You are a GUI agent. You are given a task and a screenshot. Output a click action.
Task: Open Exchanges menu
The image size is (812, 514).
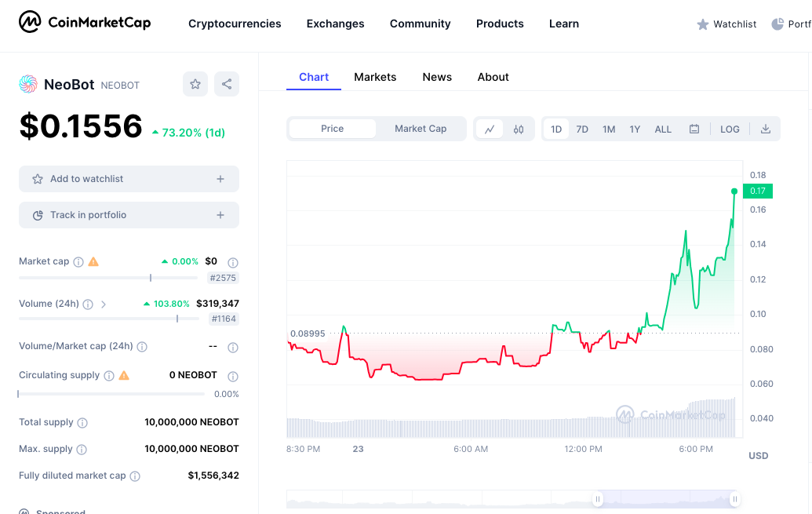[336, 24]
